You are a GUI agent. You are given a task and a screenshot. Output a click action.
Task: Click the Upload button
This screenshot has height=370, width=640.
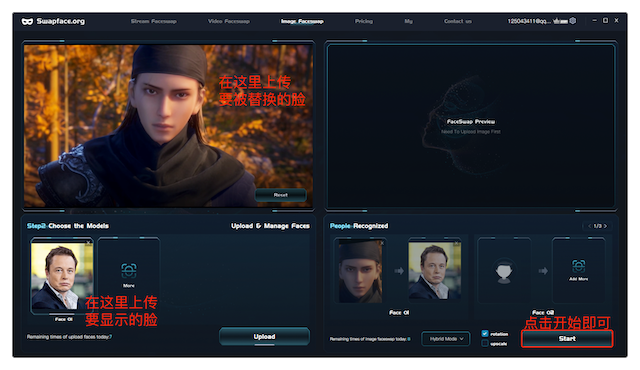point(264,337)
